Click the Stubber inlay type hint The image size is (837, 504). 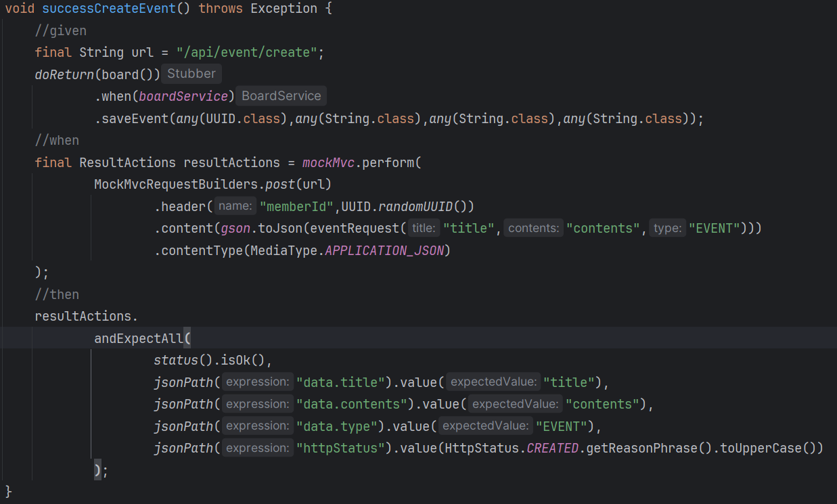pyautogui.click(x=191, y=74)
